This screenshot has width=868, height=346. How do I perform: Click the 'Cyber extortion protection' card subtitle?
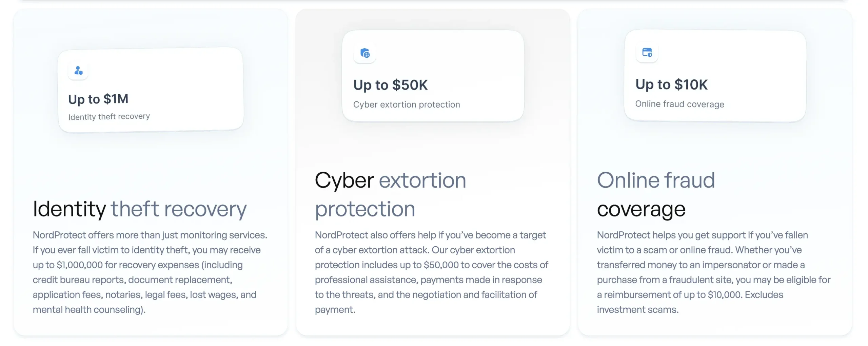(x=407, y=104)
